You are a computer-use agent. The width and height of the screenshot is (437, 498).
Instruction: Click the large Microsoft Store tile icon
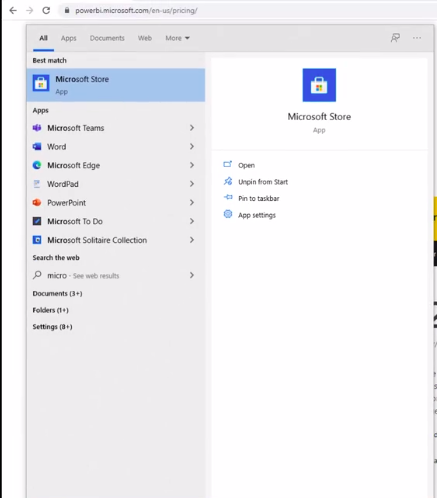[319, 85]
